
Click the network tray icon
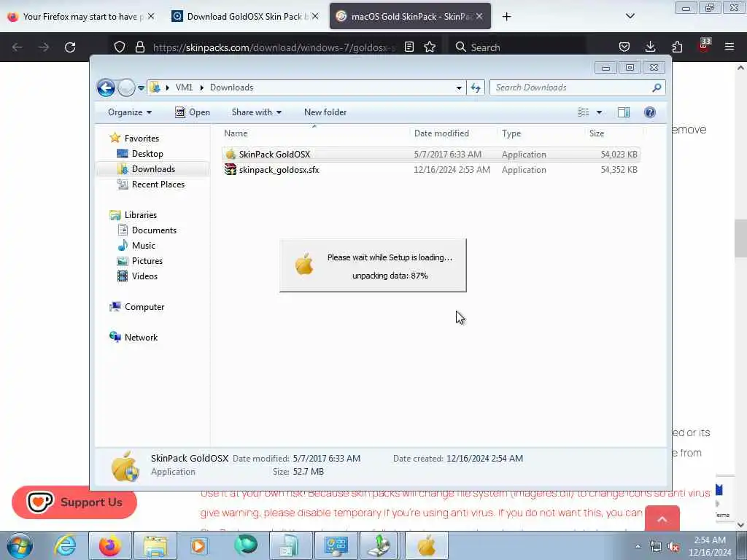point(656,547)
